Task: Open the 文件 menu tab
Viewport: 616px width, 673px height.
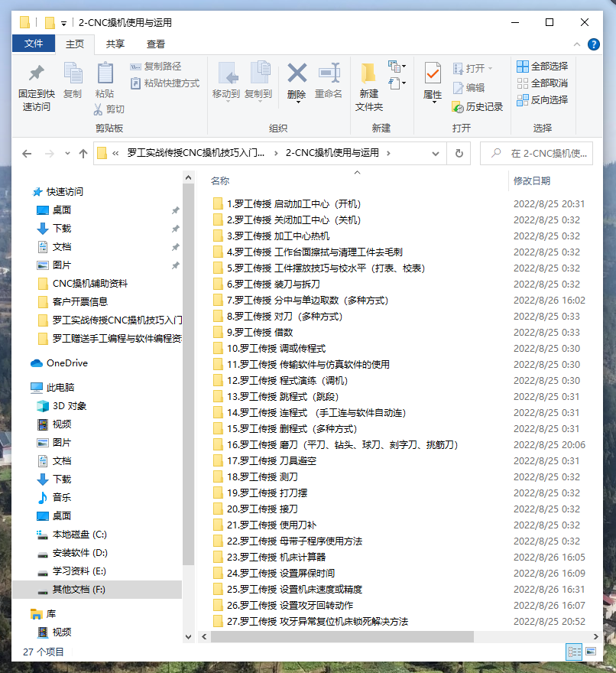Action: pos(34,44)
